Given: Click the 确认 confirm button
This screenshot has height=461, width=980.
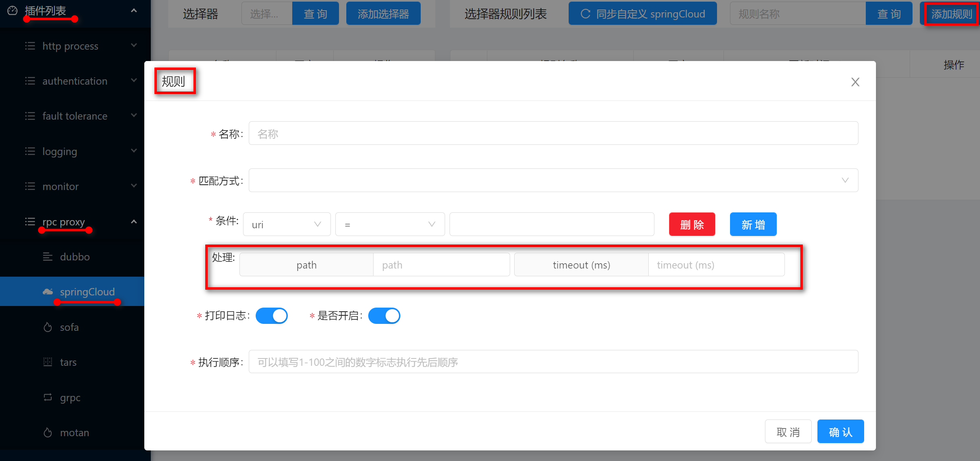Looking at the screenshot, I should point(840,432).
